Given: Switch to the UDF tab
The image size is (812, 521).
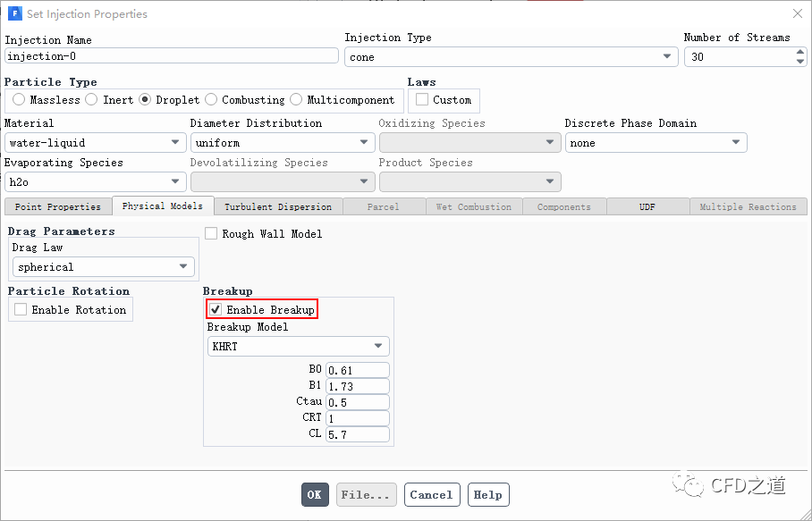Looking at the screenshot, I should (647, 206).
